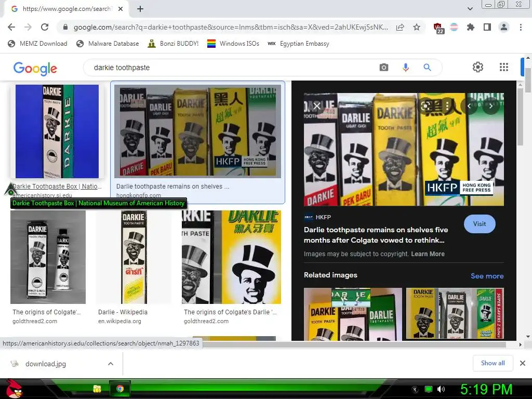
Task: Reload the current page
Action: [45, 27]
